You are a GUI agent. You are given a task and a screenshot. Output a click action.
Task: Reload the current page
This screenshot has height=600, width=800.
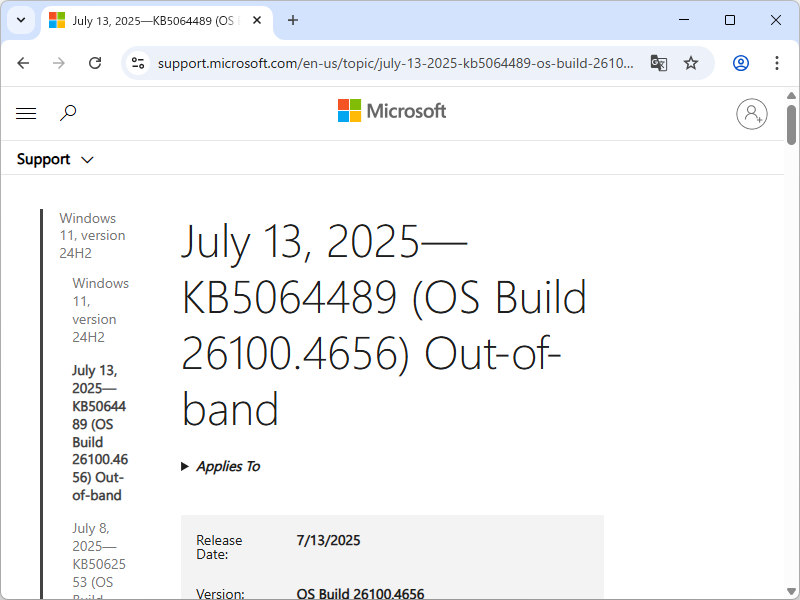[95, 62]
